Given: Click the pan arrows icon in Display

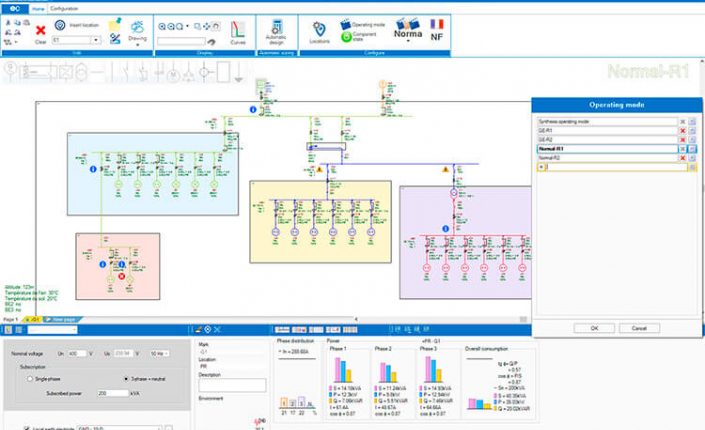Looking at the screenshot, I should pos(206,27).
